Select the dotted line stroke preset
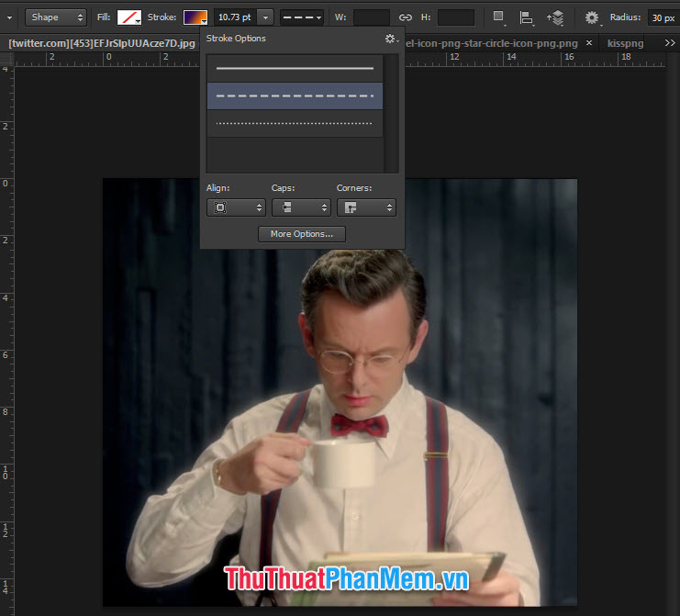This screenshot has height=616, width=680. pyautogui.click(x=295, y=124)
